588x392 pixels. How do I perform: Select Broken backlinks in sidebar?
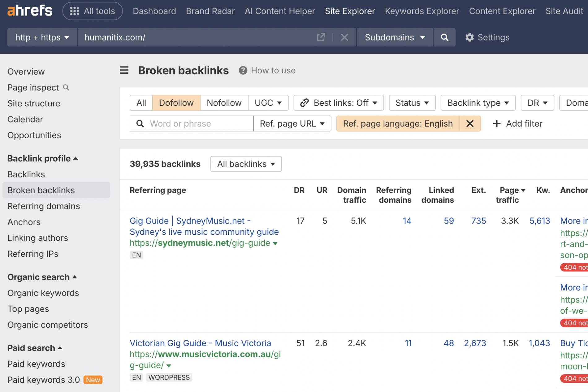[56, 190]
